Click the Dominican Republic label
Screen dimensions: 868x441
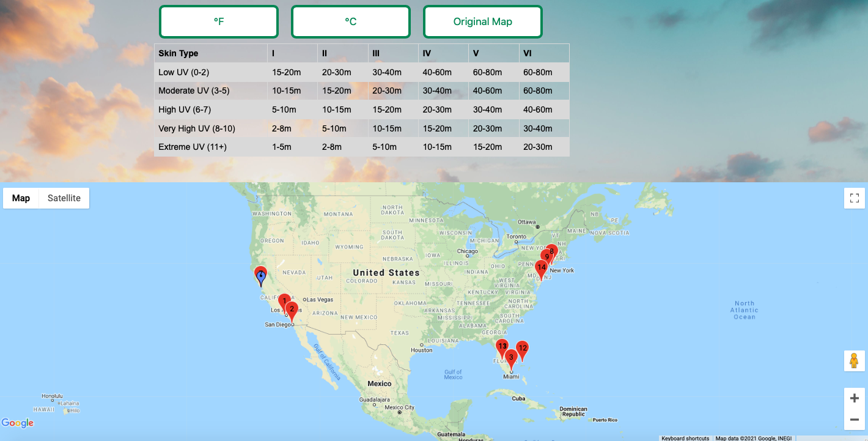click(573, 412)
